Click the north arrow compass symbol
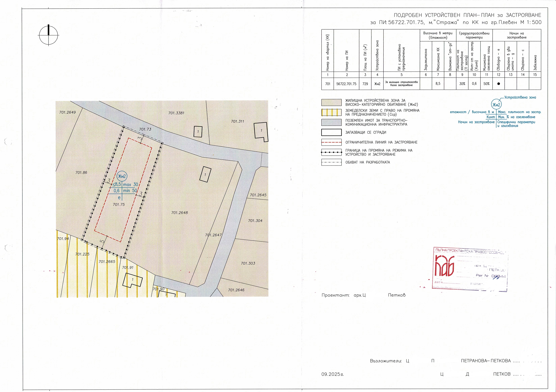Screen dimensions: 556x392 tap(49, 35)
